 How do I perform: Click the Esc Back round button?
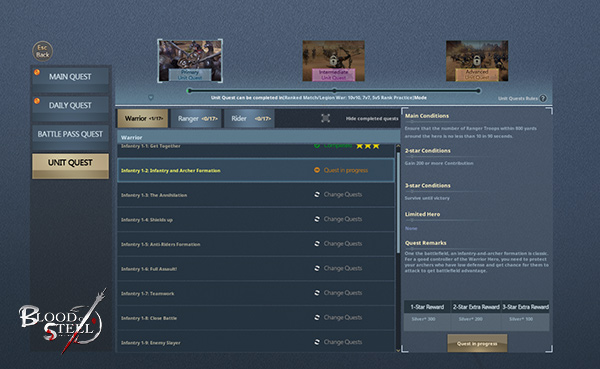(x=42, y=51)
